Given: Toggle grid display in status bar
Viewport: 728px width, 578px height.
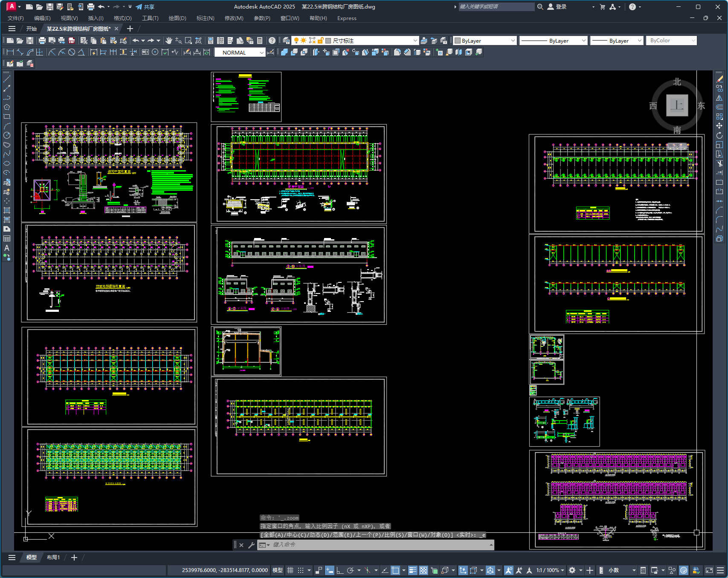Looking at the screenshot, I should click(x=290, y=570).
